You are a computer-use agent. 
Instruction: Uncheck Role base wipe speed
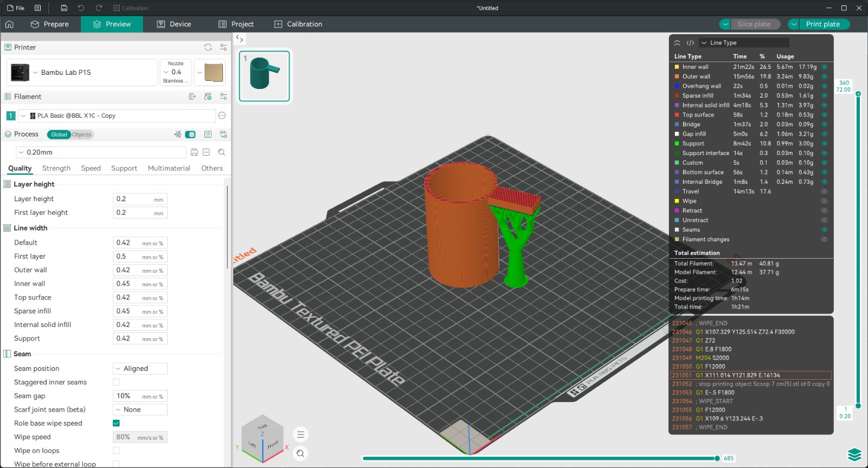[116, 423]
